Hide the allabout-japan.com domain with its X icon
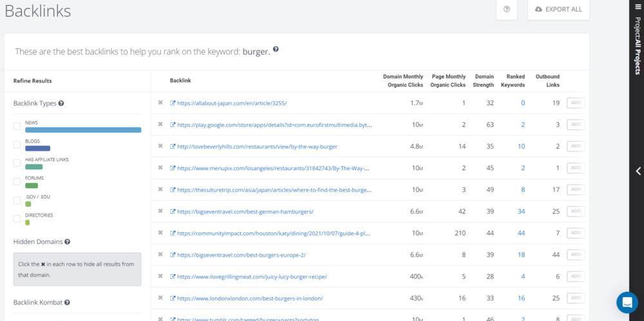The width and height of the screenshot is (644, 321). pos(160,102)
